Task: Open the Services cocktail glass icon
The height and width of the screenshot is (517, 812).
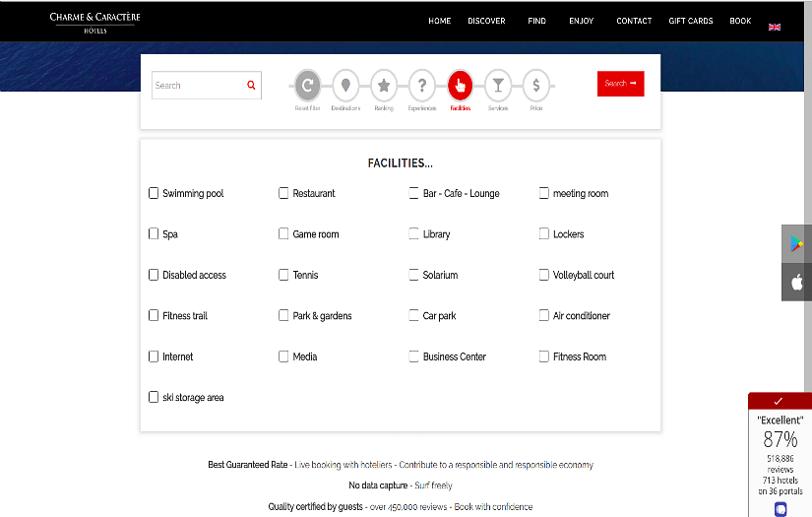Action: tap(498, 86)
